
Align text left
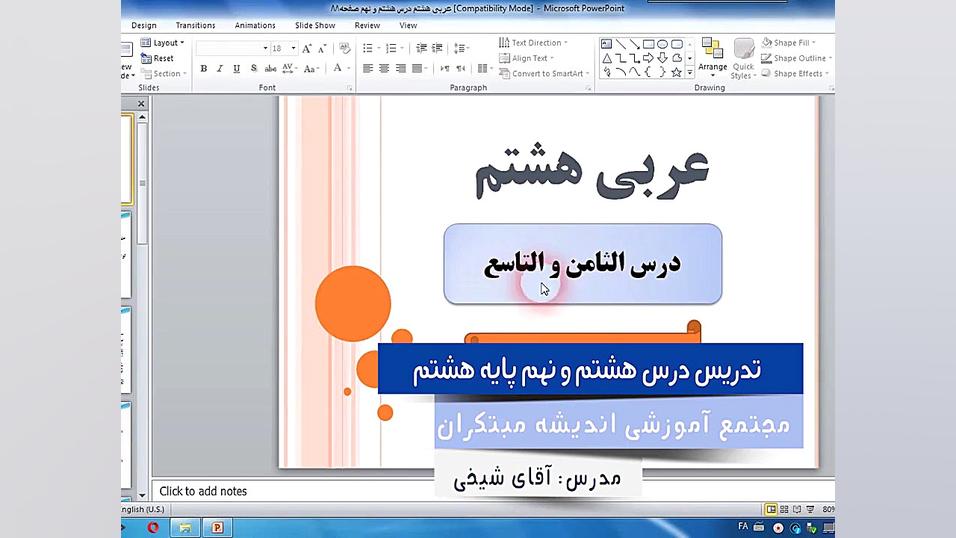click(368, 69)
